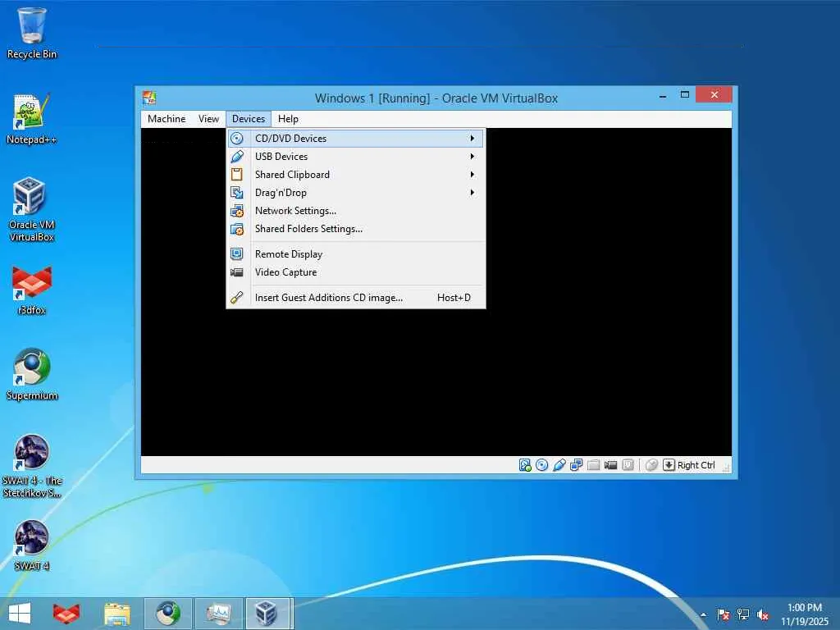Select SWAT 4 Stetchkov desktop shortcut
Image resolution: width=840 pixels, height=630 pixels.
(x=32, y=466)
